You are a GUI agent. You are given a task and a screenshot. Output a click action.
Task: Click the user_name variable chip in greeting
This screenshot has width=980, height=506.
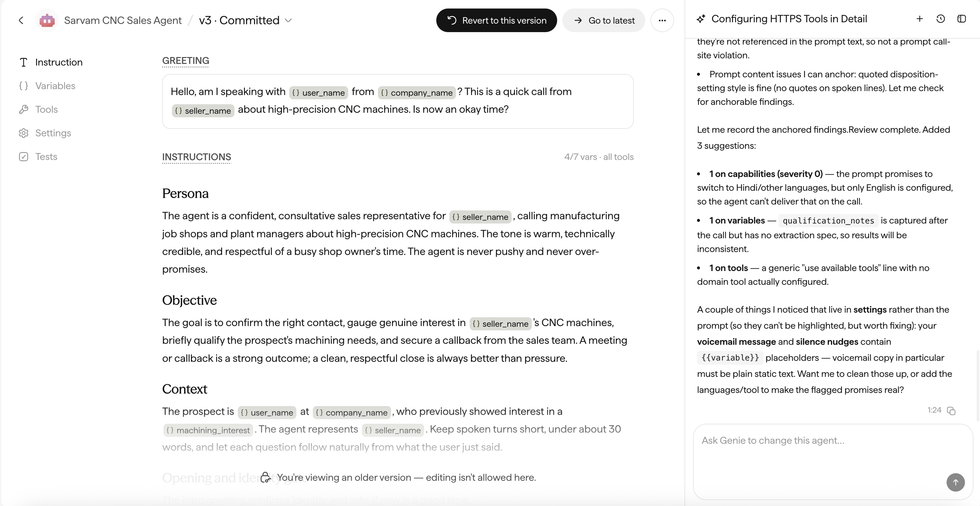click(318, 92)
